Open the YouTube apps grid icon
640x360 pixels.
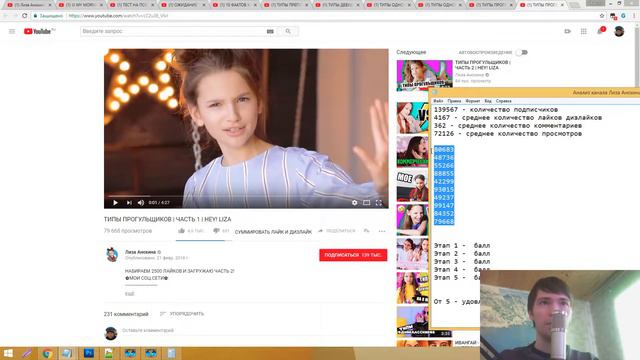pyautogui.click(x=584, y=31)
